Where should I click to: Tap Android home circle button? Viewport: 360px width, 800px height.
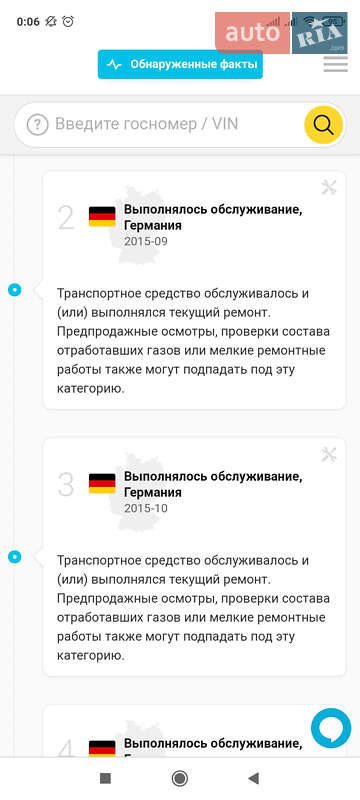179,778
